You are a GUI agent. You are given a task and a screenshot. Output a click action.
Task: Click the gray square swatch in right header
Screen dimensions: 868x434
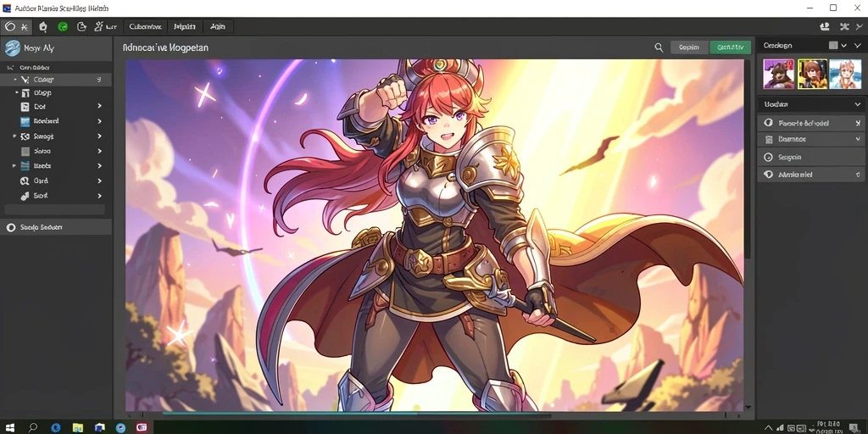(833, 46)
